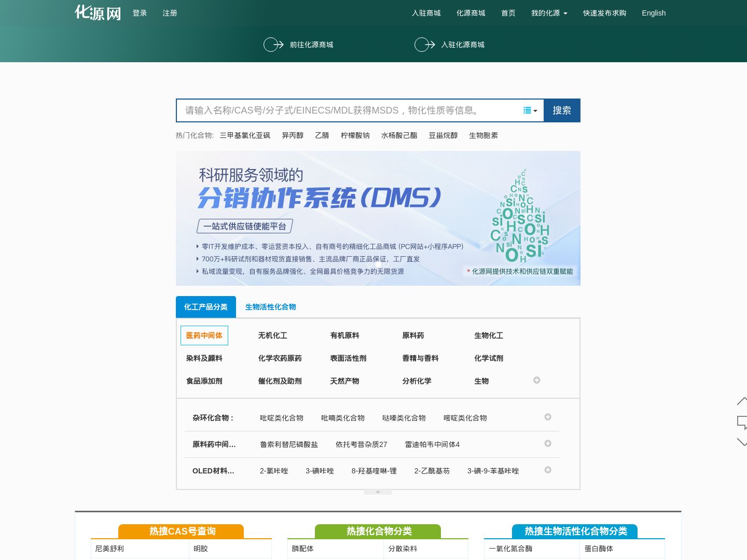The width and height of the screenshot is (747, 560).
Task: Choose the 无机化工 category
Action: [273, 335]
